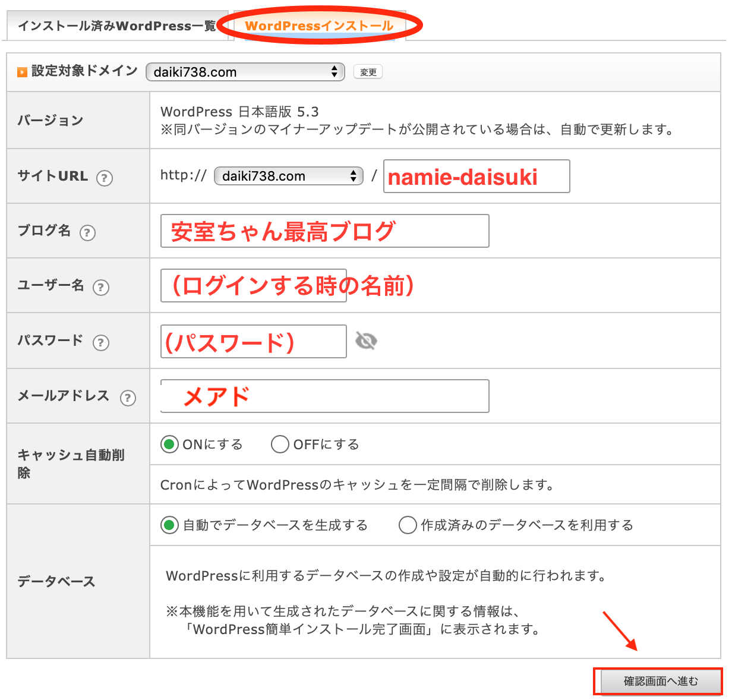Click the CronによってWordPress cache description

[357, 485]
